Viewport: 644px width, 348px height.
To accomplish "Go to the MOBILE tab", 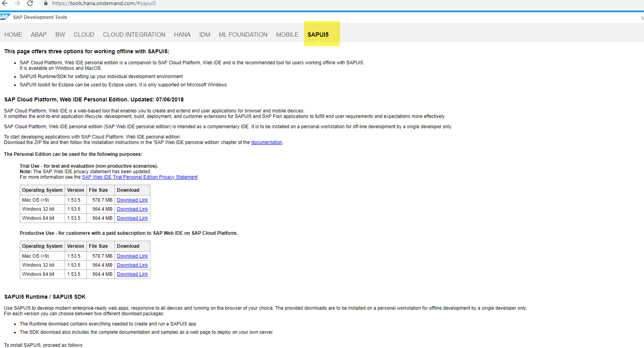I will tap(287, 35).
